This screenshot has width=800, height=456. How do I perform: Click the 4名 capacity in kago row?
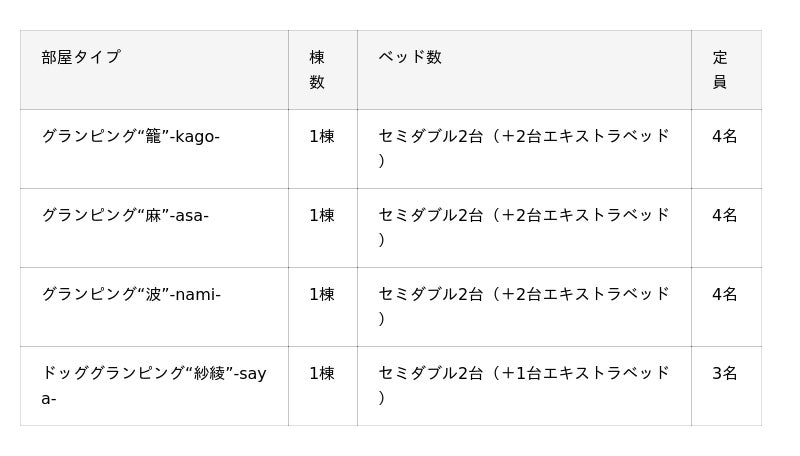[x=725, y=136]
